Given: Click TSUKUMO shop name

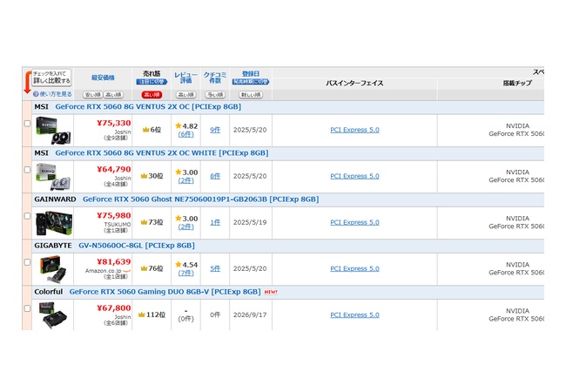Looking at the screenshot, I should 118,225.
